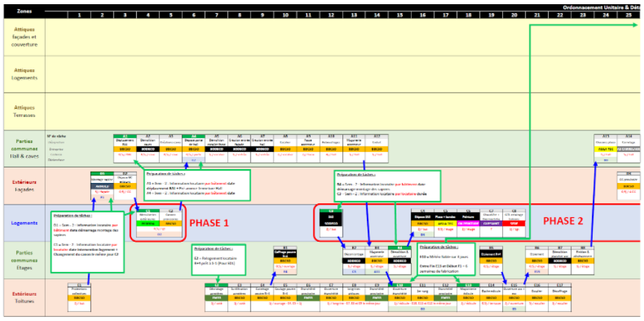Click the black task card at Phase 2 start
644x321 pixels.
tap(330, 221)
